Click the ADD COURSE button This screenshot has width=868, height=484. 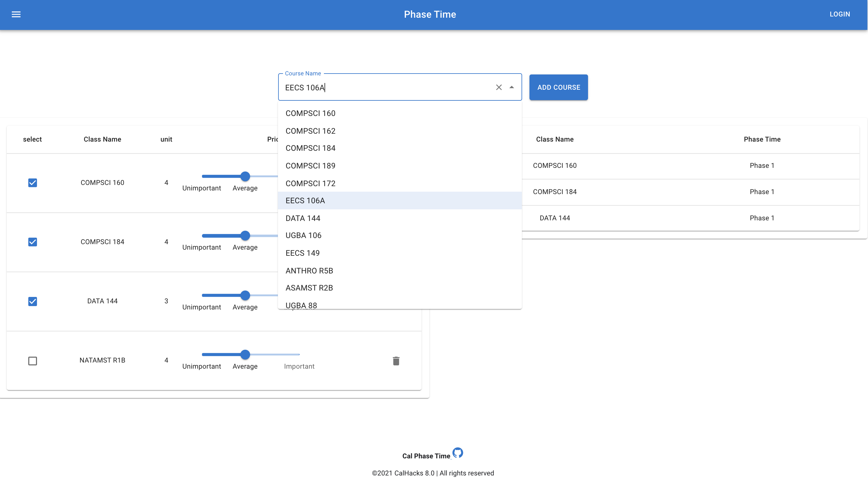[558, 87]
